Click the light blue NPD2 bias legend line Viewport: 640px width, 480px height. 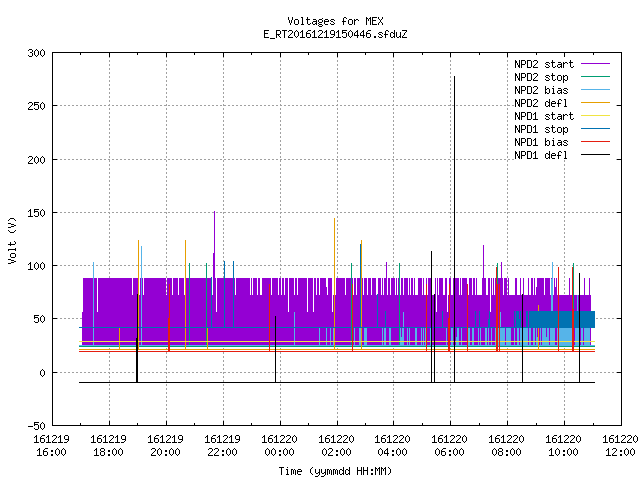[x=595, y=89]
